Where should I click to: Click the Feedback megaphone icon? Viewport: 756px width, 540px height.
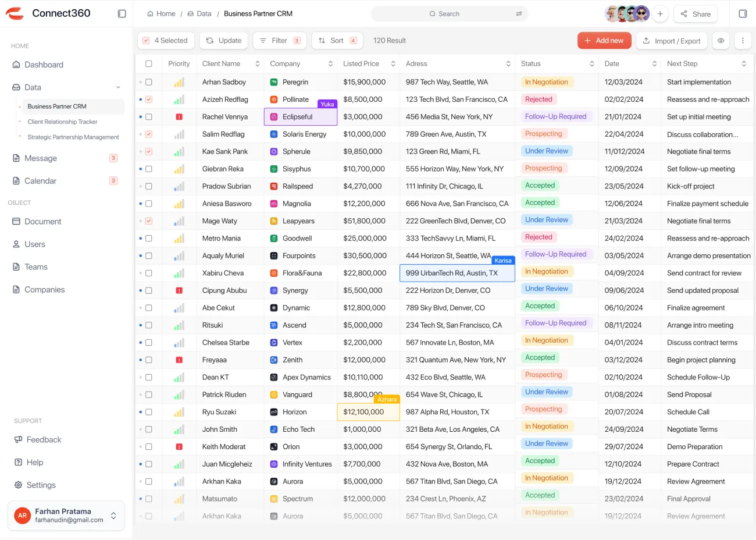[x=18, y=440]
